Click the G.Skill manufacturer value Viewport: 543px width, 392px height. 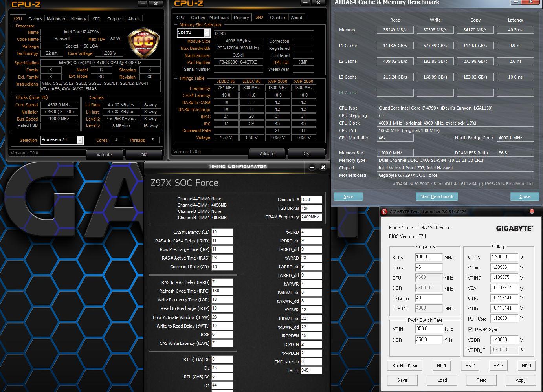pos(238,55)
